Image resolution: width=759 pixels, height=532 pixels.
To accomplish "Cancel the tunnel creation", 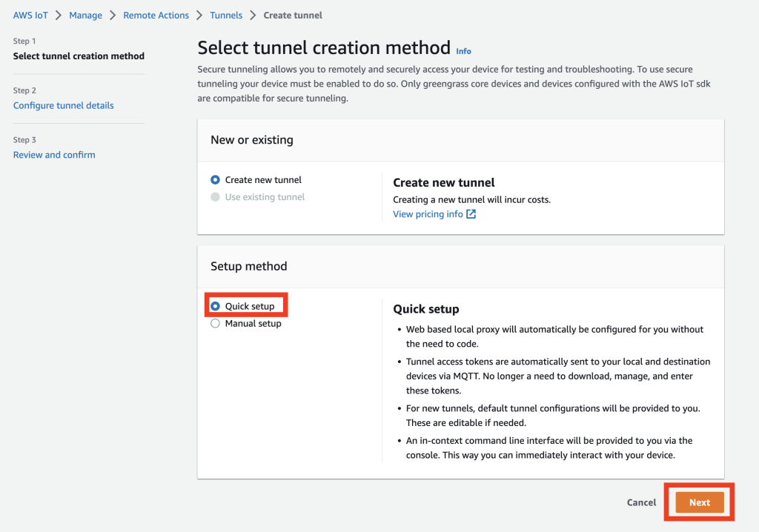I will (641, 502).
